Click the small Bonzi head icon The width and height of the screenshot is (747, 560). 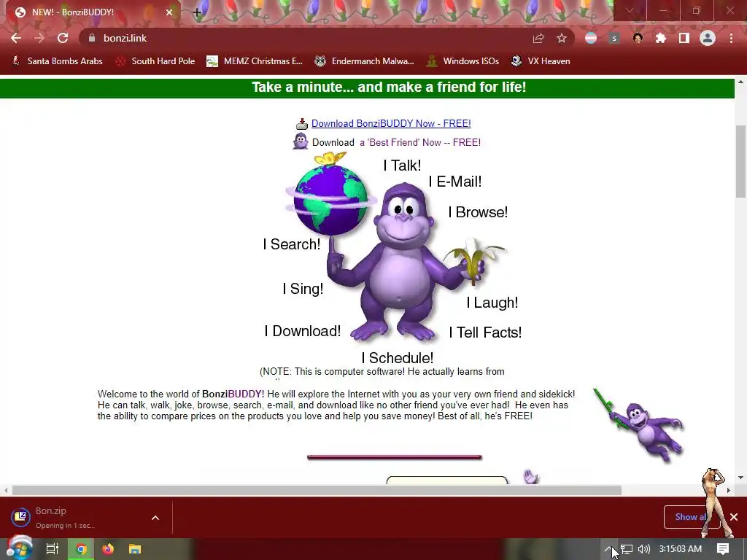301,141
